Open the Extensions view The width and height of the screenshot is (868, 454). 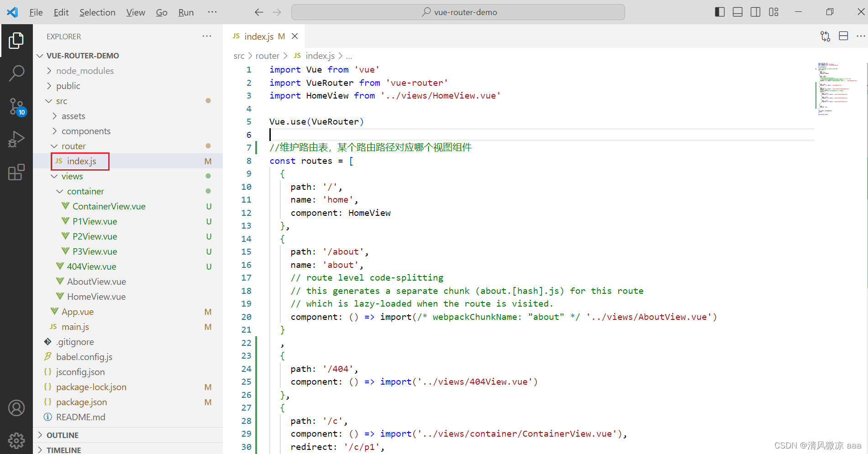tap(16, 172)
